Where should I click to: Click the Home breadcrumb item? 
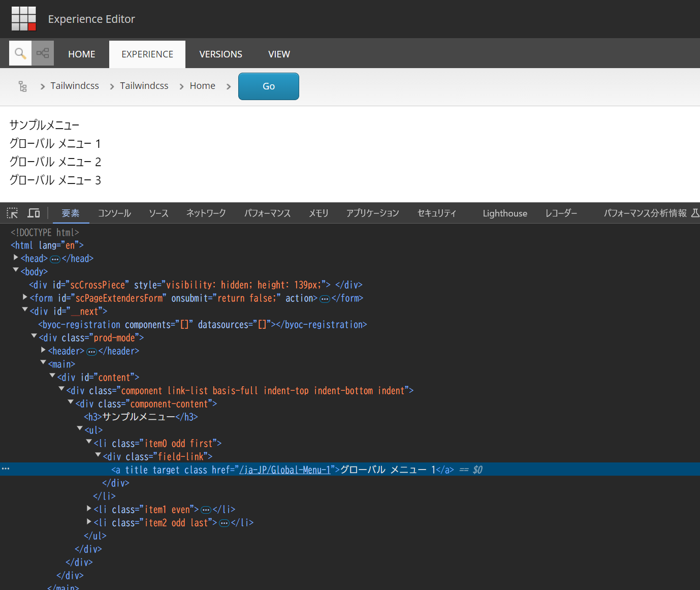click(x=203, y=86)
